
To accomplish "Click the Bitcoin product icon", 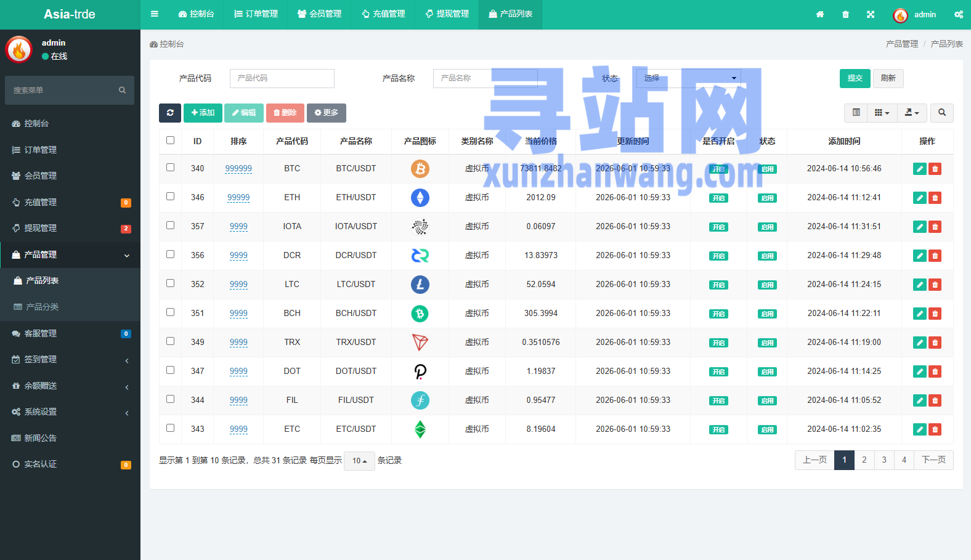I will pos(420,169).
